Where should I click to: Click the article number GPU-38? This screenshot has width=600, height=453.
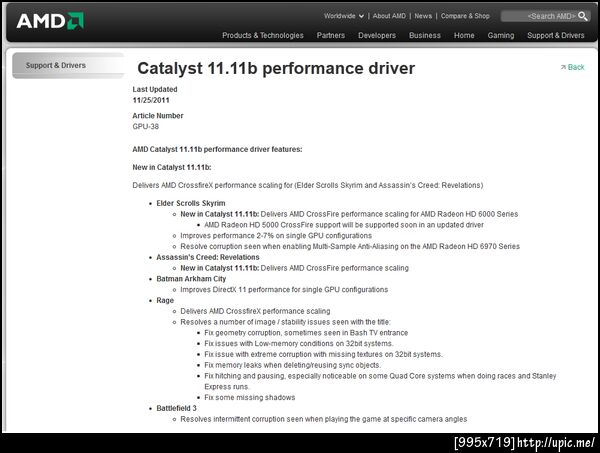145,127
